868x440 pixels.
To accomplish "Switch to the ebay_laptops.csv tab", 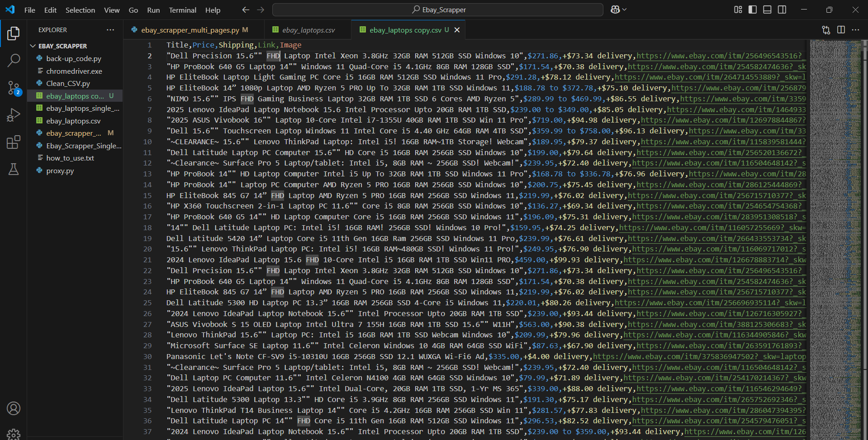I will 308,30.
